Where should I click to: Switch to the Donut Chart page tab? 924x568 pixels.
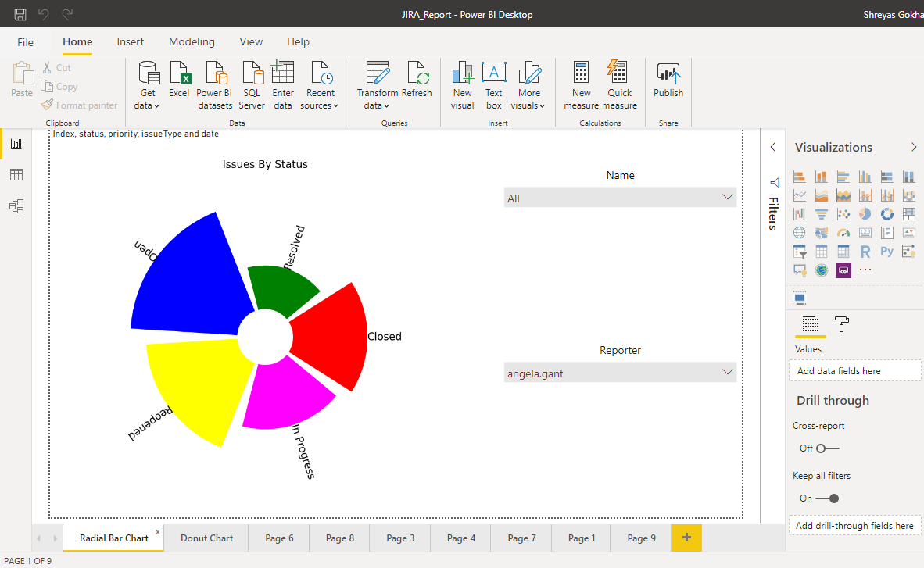(206, 538)
